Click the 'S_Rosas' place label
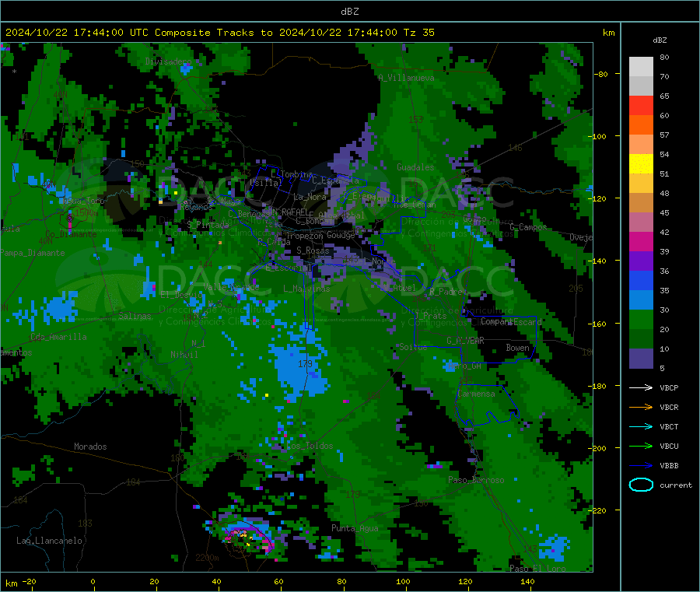Screen dimensions: 700x592 [x=313, y=250]
